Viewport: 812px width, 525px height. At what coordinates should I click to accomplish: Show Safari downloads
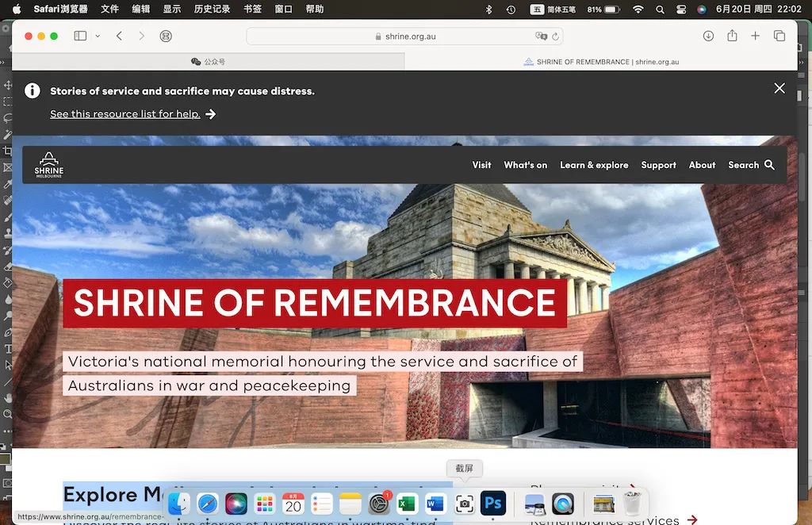coord(708,36)
